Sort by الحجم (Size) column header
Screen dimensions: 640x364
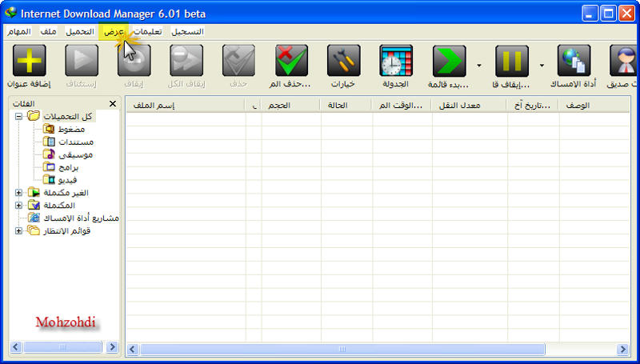click(290, 106)
